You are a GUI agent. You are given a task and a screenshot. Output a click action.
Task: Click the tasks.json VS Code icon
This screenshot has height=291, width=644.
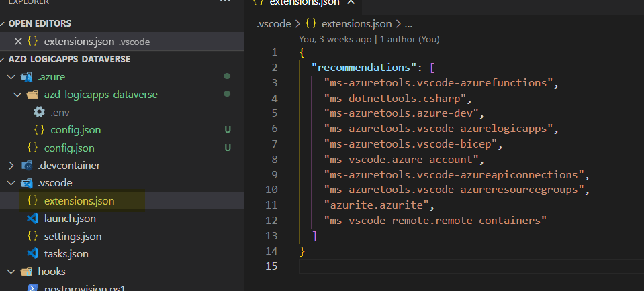click(x=32, y=254)
